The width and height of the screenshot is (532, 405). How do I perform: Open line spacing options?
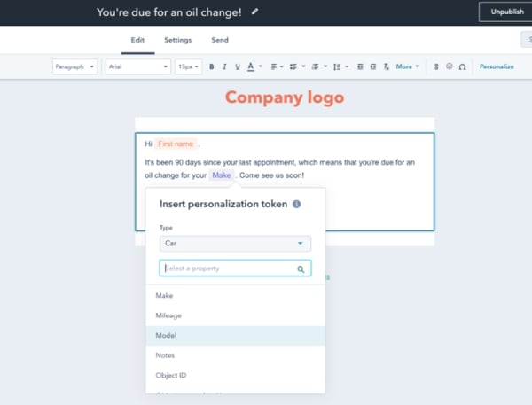pos(340,66)
